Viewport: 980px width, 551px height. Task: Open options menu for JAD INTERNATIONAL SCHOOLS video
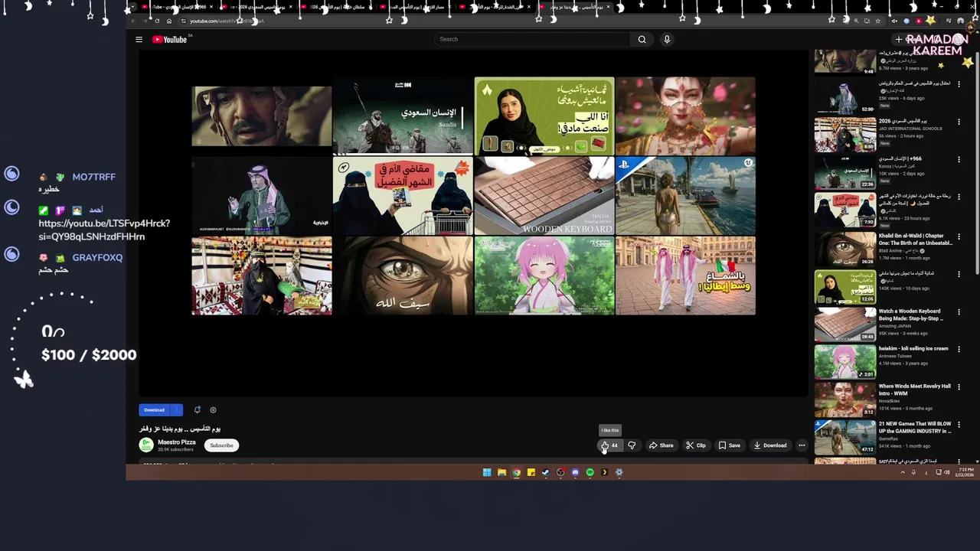959,122
